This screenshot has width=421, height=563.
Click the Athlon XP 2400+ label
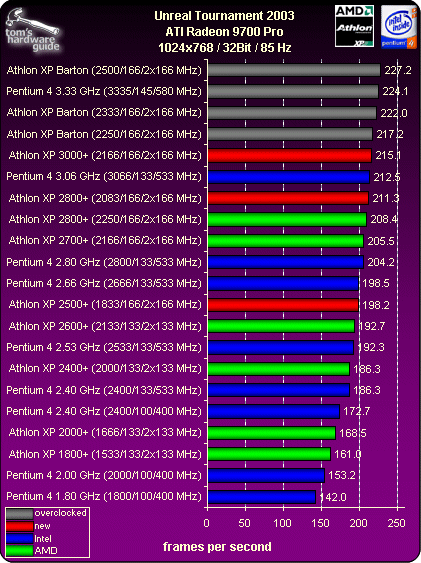(105, 368)
